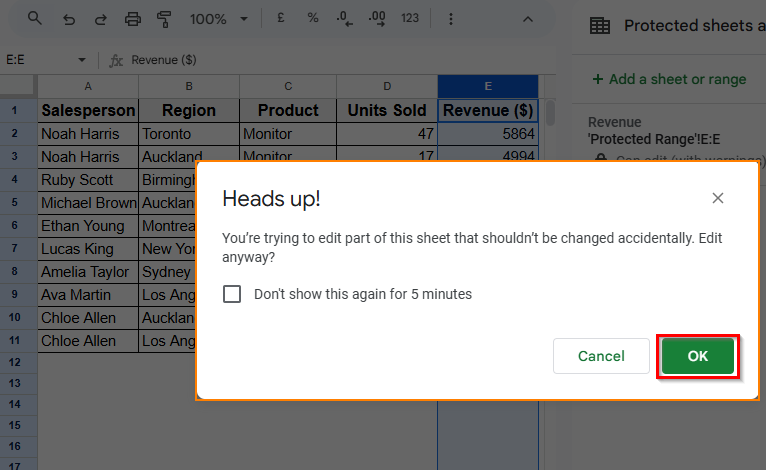Apply percent format icon
The width and height of the screenshot is (766, 470).
tap(313, 19)
